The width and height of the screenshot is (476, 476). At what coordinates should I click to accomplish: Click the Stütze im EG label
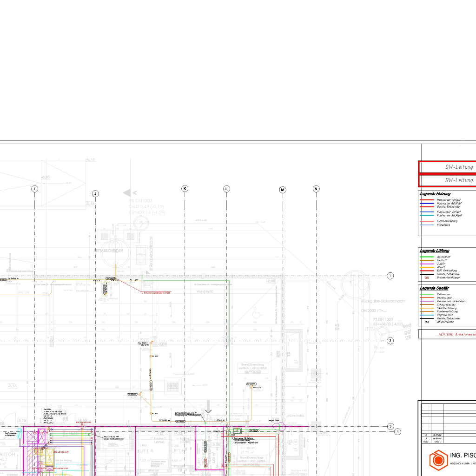(295, 416)
